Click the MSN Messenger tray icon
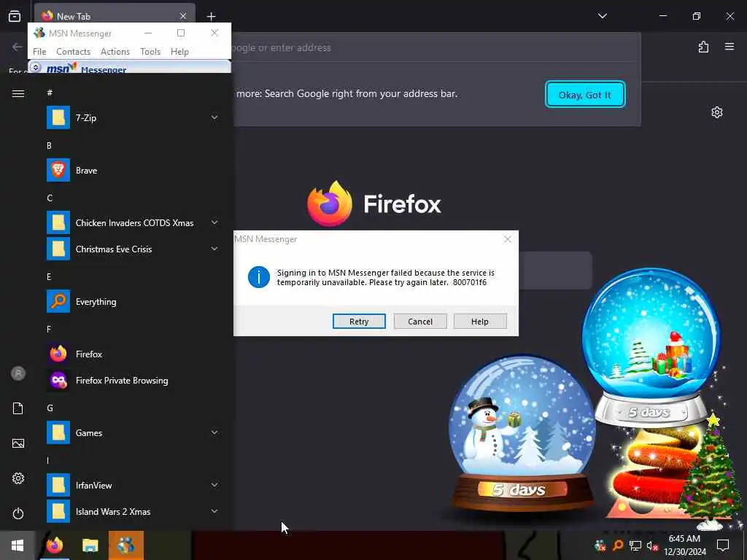Screen dimensions: 747x560 coord(600,545)
